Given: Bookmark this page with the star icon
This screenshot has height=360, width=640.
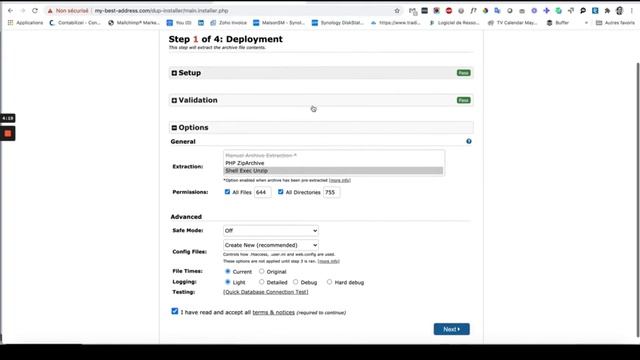Looking at the screenshot, I should tap(397, 11).
